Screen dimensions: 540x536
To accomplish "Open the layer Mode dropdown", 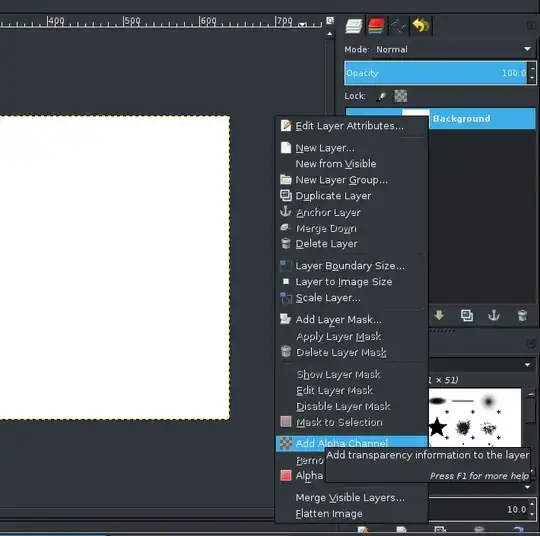I will (x=454, y=49).
